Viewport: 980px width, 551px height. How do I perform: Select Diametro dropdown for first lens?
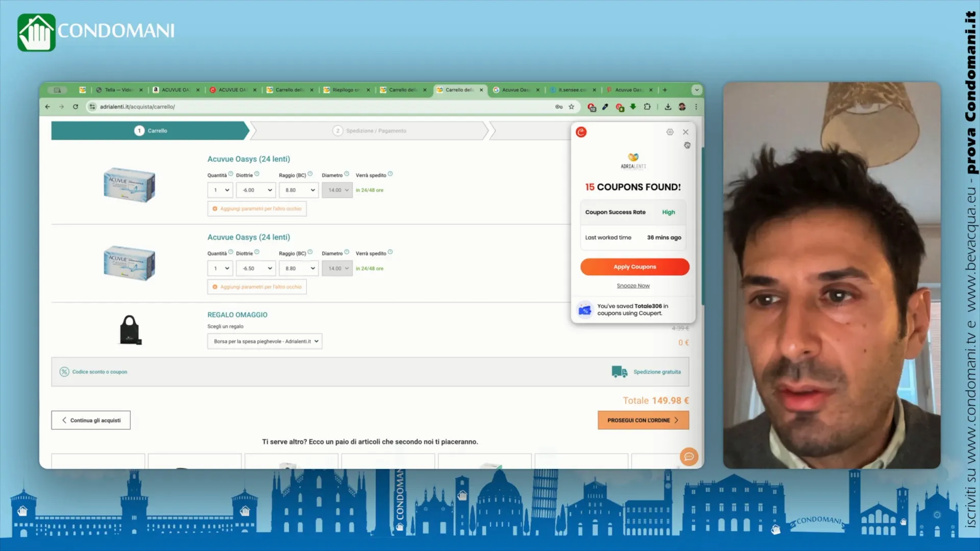coord(336,190)
